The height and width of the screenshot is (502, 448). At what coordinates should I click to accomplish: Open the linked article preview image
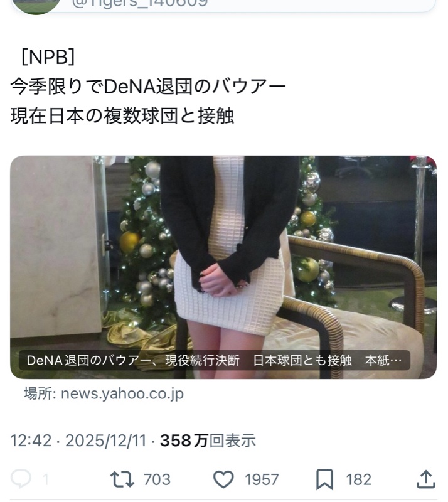(223, 267)
